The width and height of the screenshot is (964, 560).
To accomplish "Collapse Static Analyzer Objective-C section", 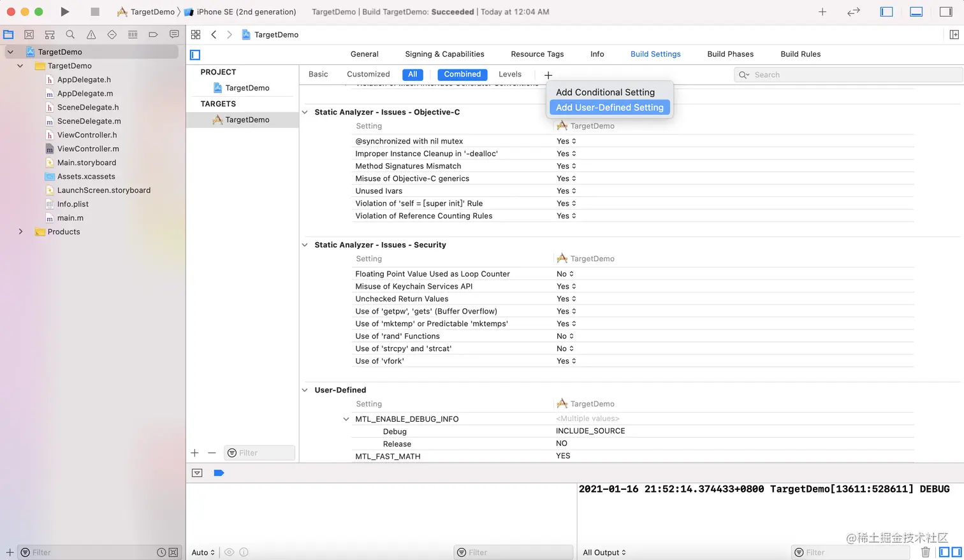I will point(305,112).
